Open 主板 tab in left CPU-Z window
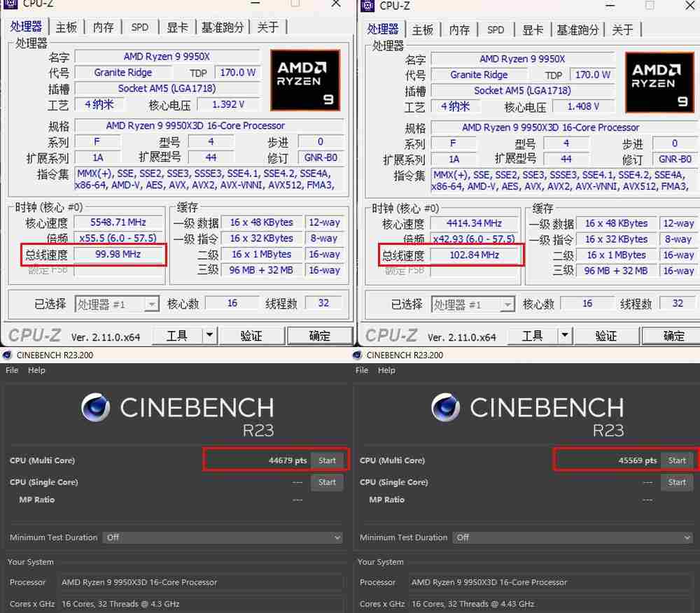 pos(66,27)
